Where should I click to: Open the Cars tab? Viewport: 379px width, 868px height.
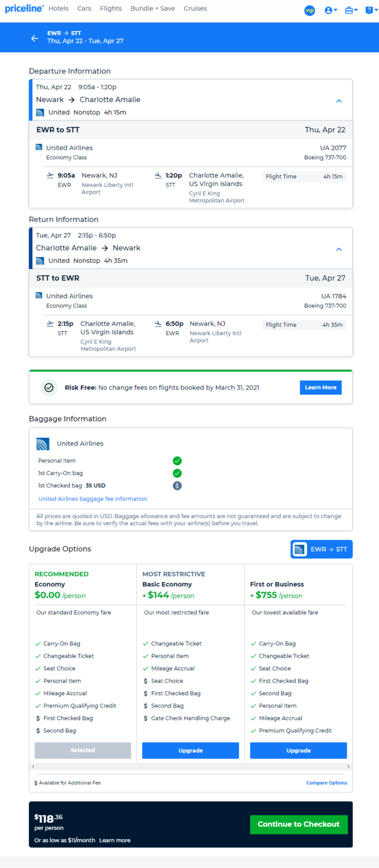coord(84,8)
